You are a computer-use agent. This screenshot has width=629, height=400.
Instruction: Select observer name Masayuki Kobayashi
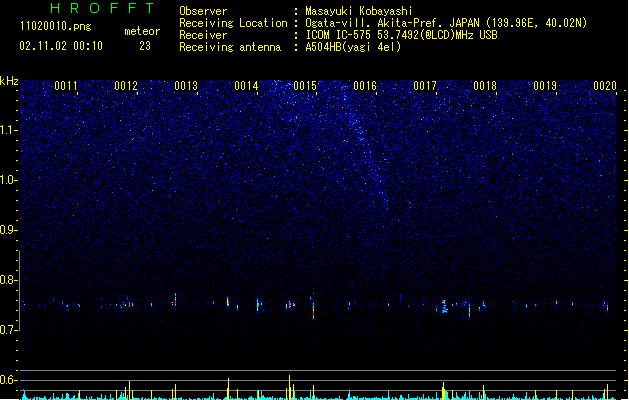[359, 11]
